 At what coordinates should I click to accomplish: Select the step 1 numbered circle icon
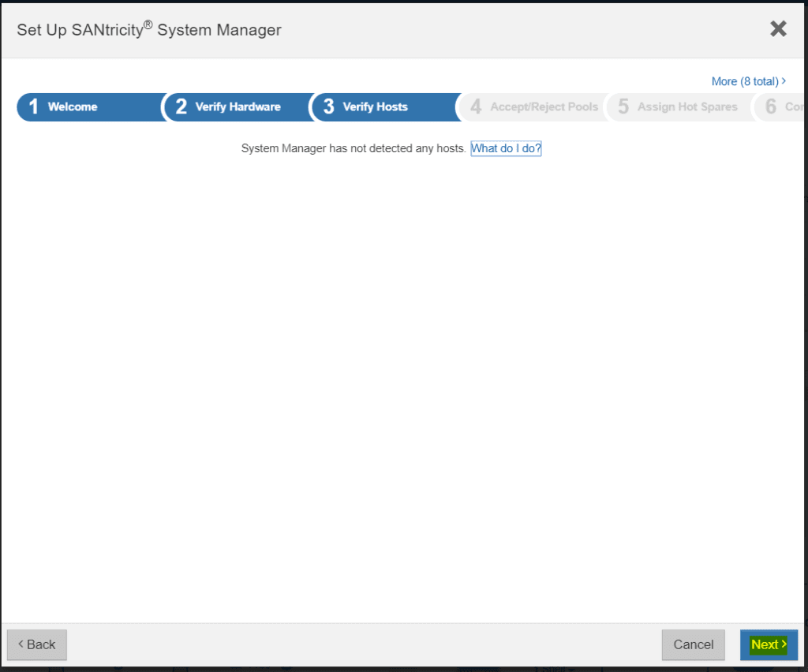pos(34,106)
